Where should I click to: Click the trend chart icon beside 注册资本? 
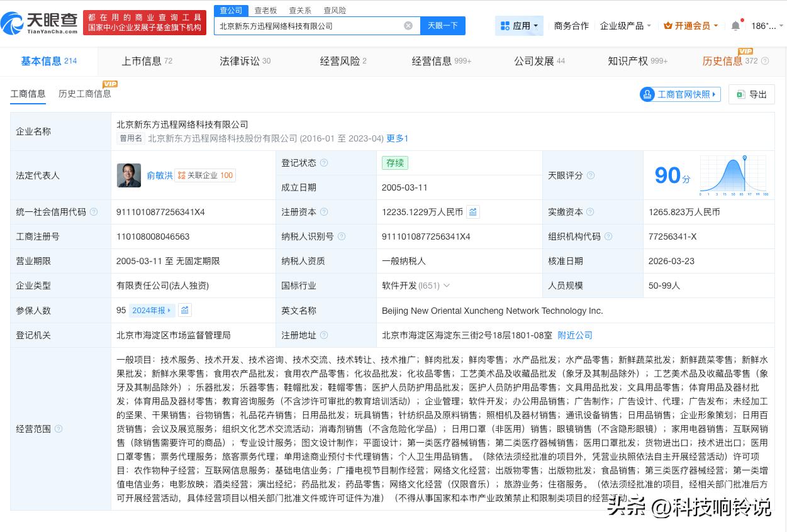point(473,212)
